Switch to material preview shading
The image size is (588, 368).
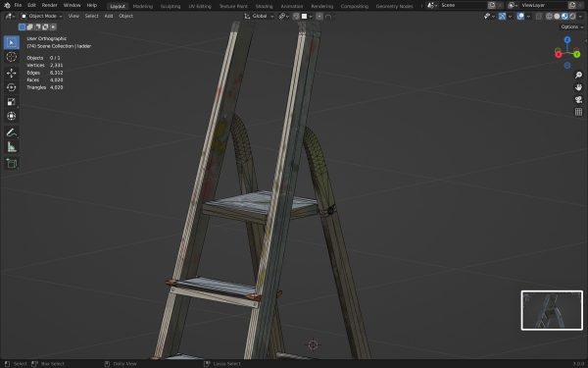pos(564,16)
